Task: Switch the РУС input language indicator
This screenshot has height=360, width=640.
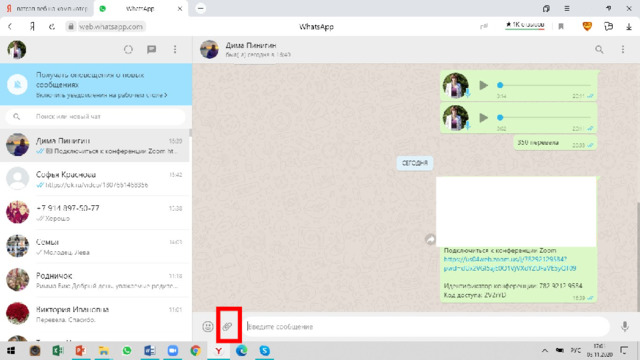Action: click(576, 351)
